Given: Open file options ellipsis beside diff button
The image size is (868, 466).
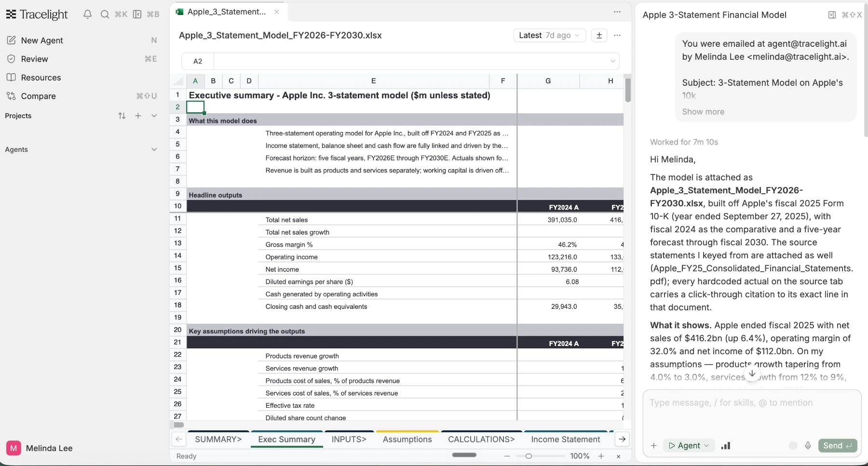Looking at the screenshot, I should [x=617, y=35].
